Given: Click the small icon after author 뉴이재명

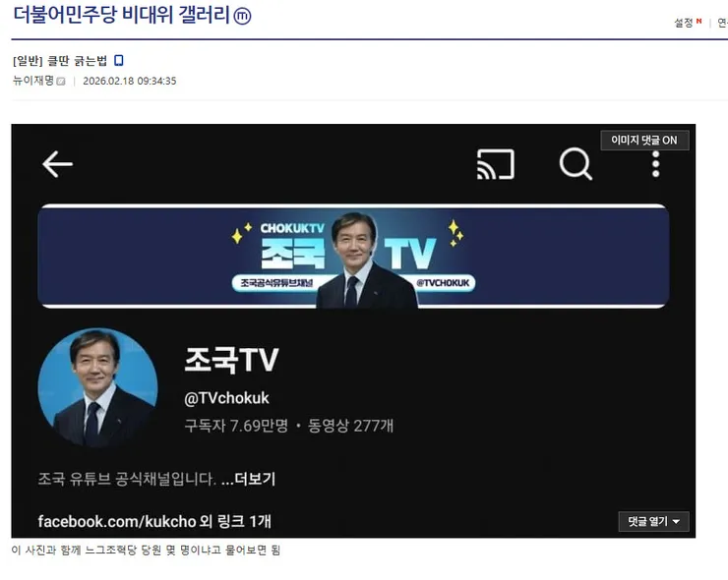Looking at the screenshot, I should [x=61, y=82].
